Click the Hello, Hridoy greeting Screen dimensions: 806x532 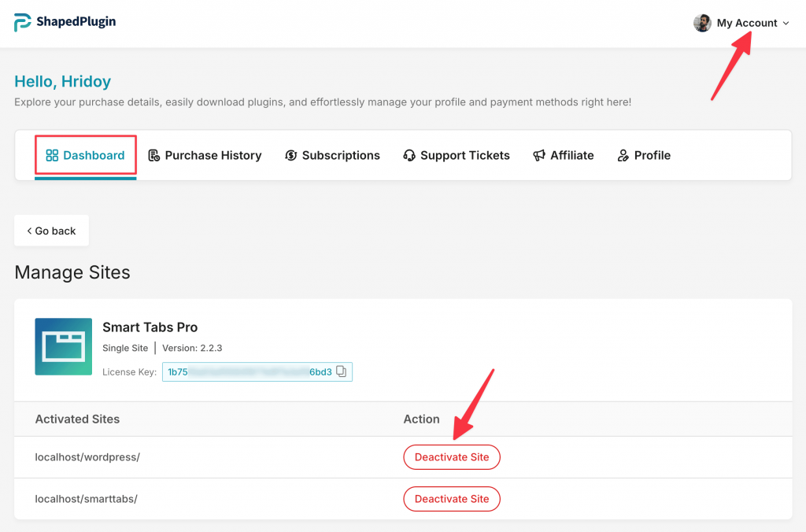(63, 81)
